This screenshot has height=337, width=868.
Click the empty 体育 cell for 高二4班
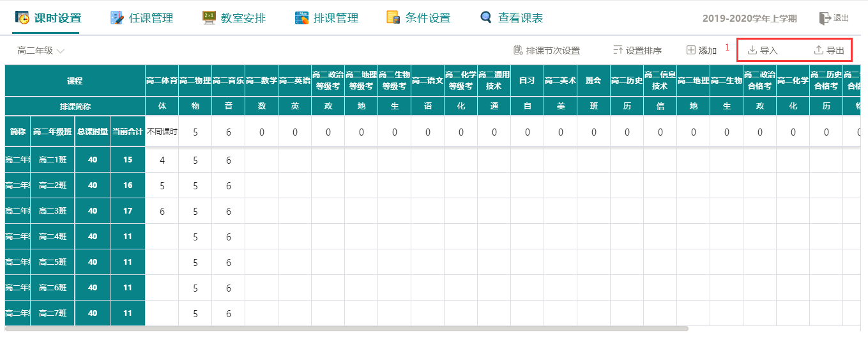(162, 237)
